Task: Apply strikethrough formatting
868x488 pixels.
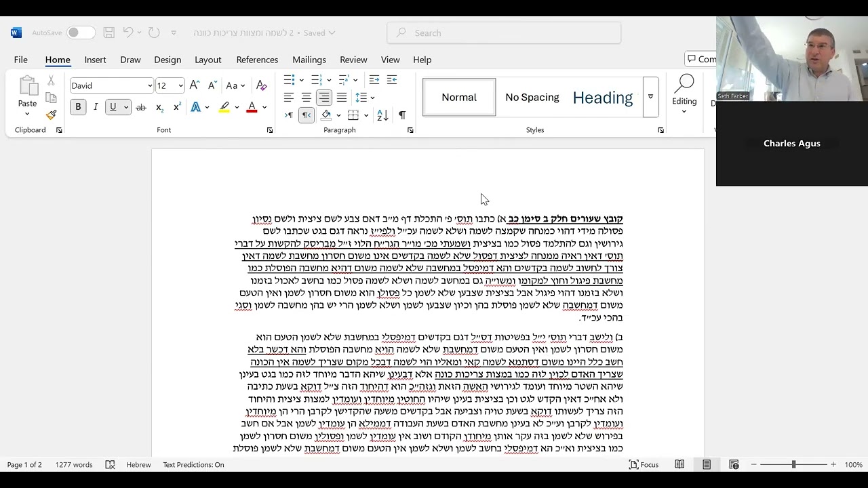Action: click(x=141, y=107)
